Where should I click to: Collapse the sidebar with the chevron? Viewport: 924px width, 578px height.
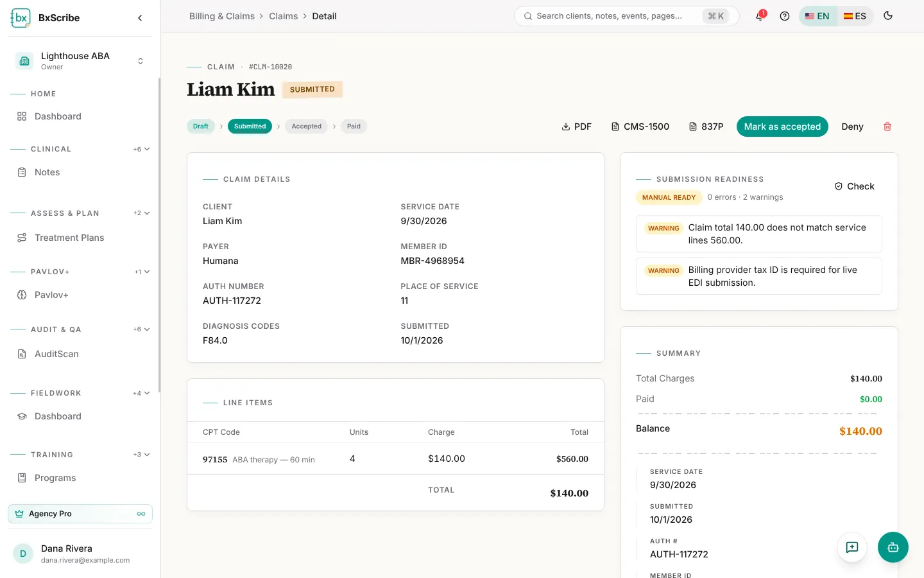140,18
